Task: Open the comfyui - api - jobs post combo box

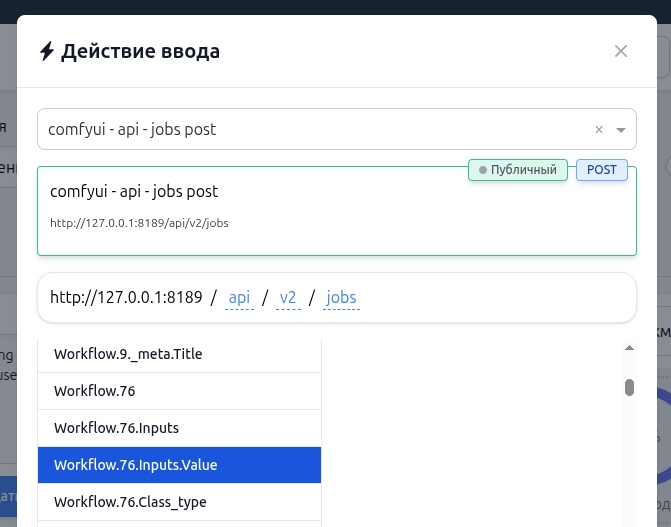Action: (x=337, y=129)
